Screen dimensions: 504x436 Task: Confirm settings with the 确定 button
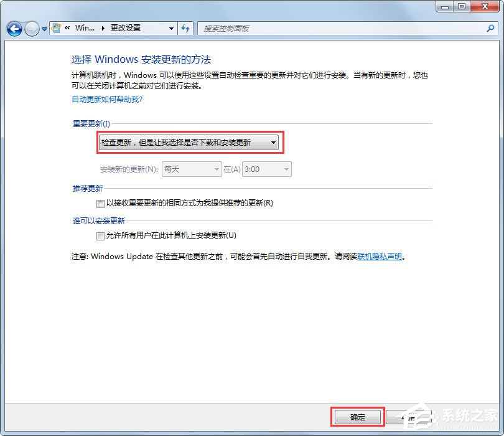tap(357, 417)
